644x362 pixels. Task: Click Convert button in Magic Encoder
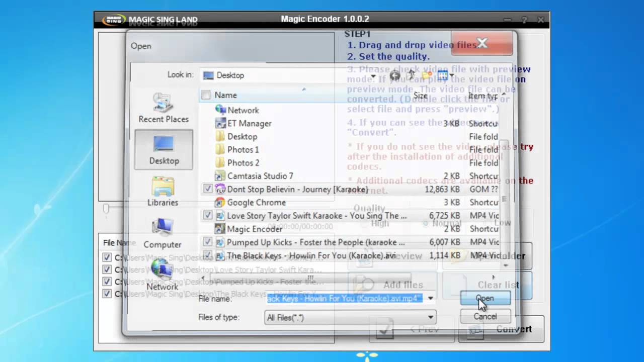pyautogui.click(x=501, y=329)
